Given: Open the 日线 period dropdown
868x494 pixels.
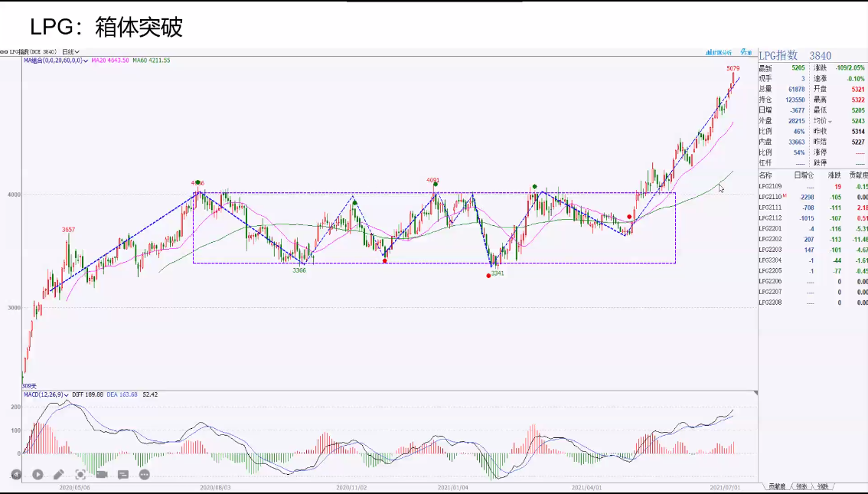Looking at the screenshot, I should pyautogui.click(x=71, y=52).
